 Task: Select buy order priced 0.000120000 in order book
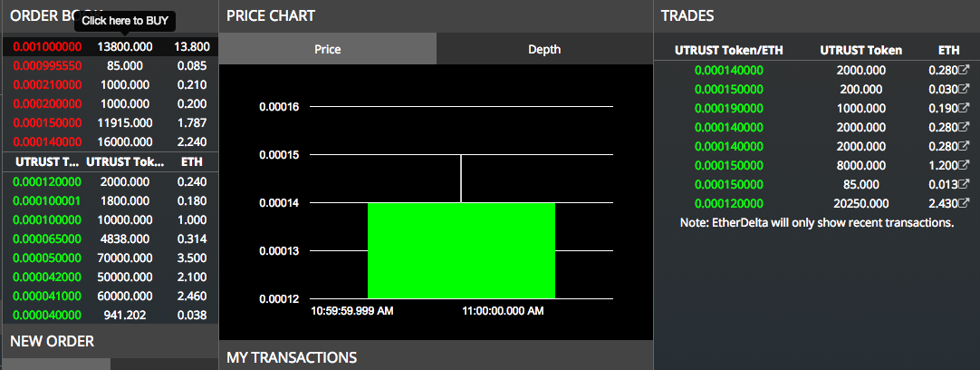point(110,181)
